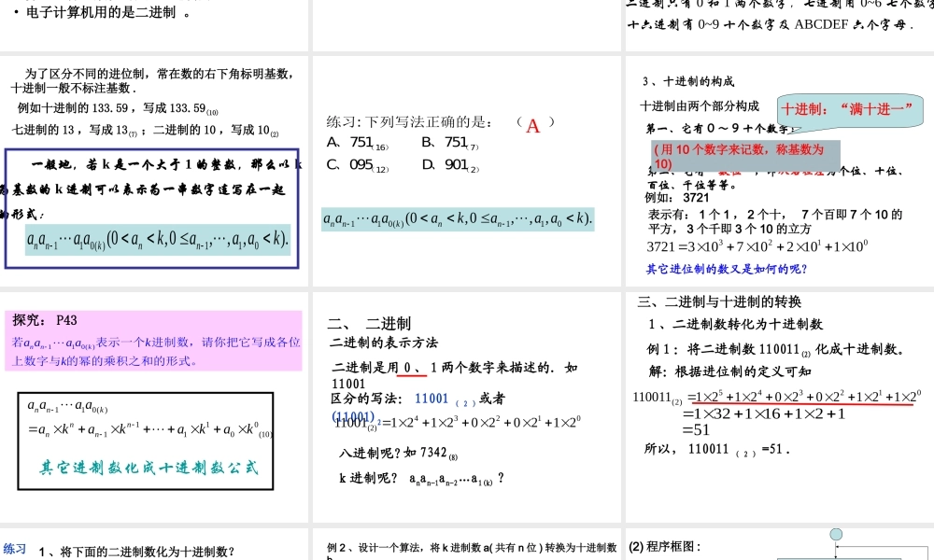This screenshot has width=934, height=560.
Task: Click the small circle shape above the flowchart
Action: [836, 535]
